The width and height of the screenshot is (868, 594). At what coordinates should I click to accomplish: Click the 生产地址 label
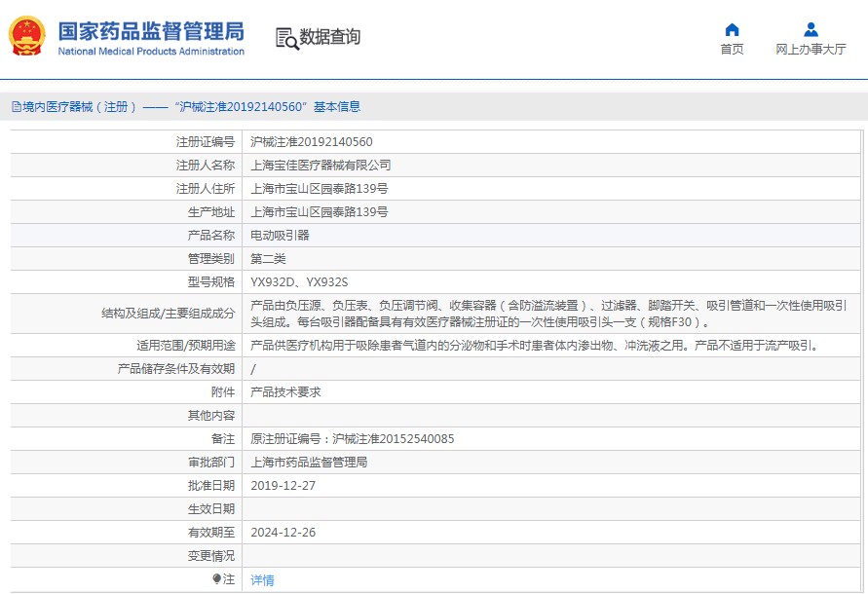click(210, 212)
